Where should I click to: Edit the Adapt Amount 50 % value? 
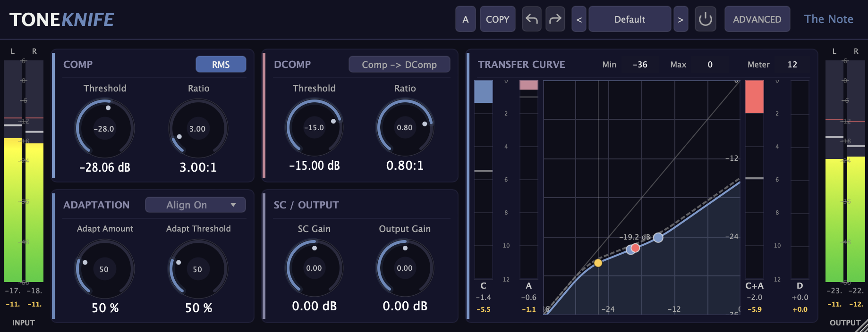point(105,308)
